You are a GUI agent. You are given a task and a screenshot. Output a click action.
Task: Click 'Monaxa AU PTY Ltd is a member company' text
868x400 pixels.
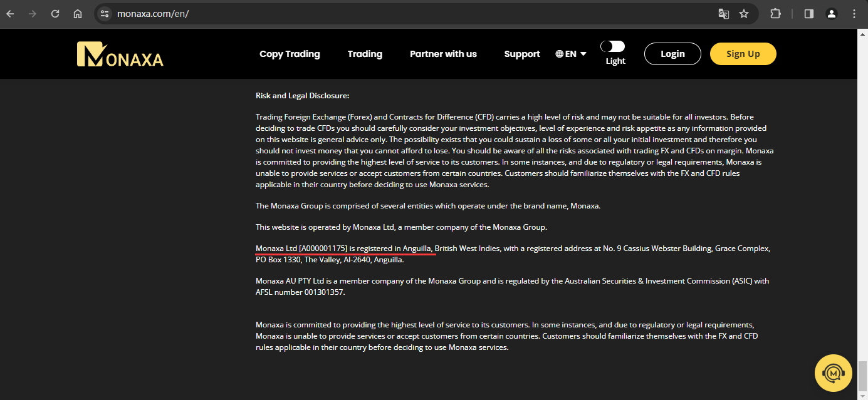coord(330,281)
